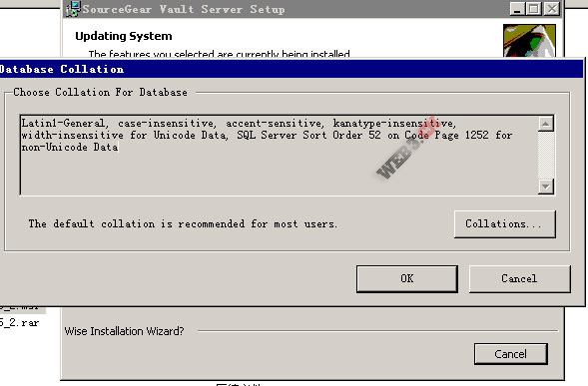Minimize the SourceGear Vault Server Setup window

517,9
